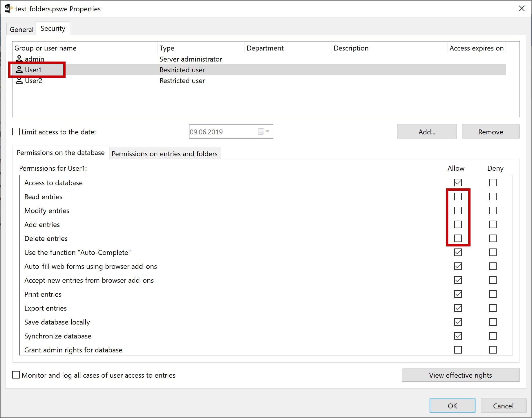This screenshot has width=532, height=418.
Task: Click the Description column header
Action: pos(390,48)
